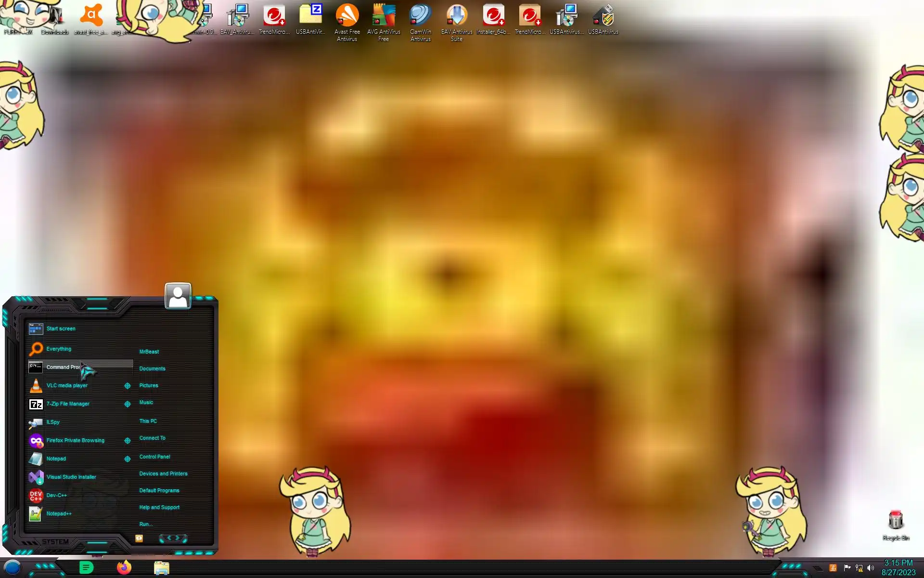Open the Everything search app
924x578 pixels.
tap(58, 349)
